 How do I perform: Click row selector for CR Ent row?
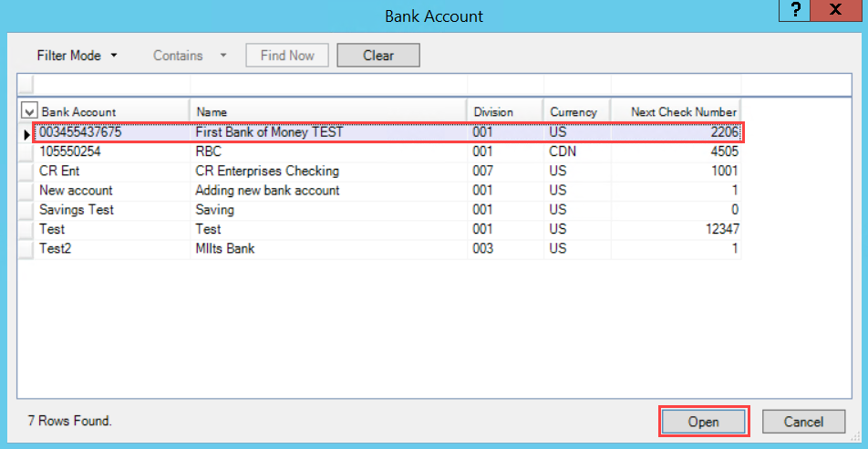click(x=26, y=172)
